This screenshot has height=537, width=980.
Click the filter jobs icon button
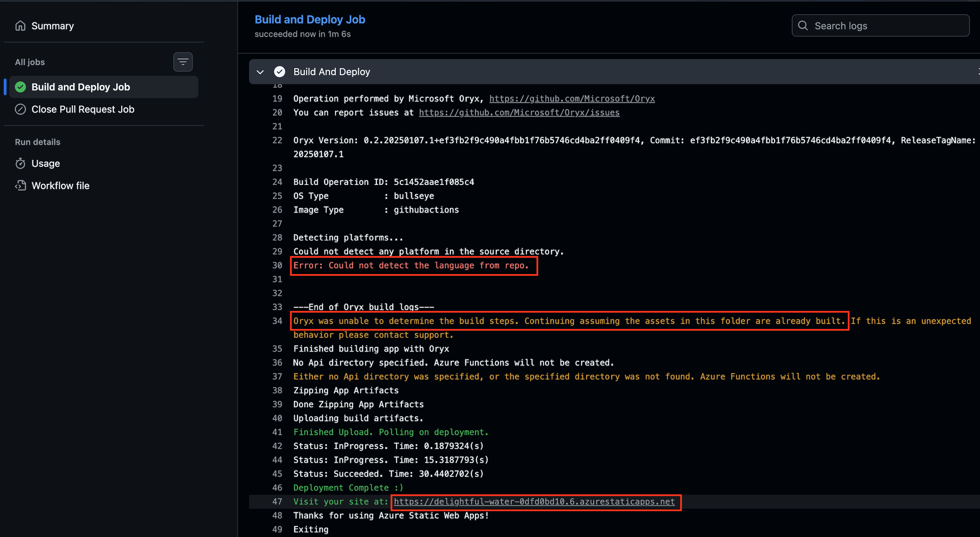(x=183, y=62)
